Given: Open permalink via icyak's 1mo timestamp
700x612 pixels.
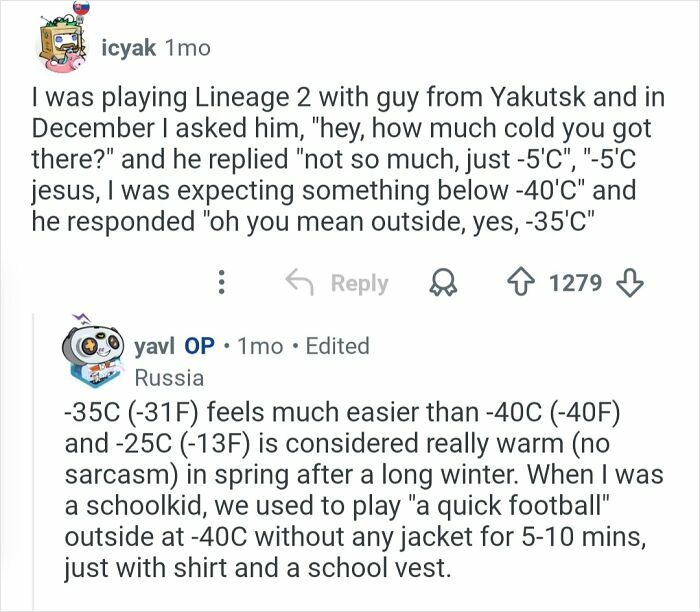Looking at the screenshot, I should (185, 47).
